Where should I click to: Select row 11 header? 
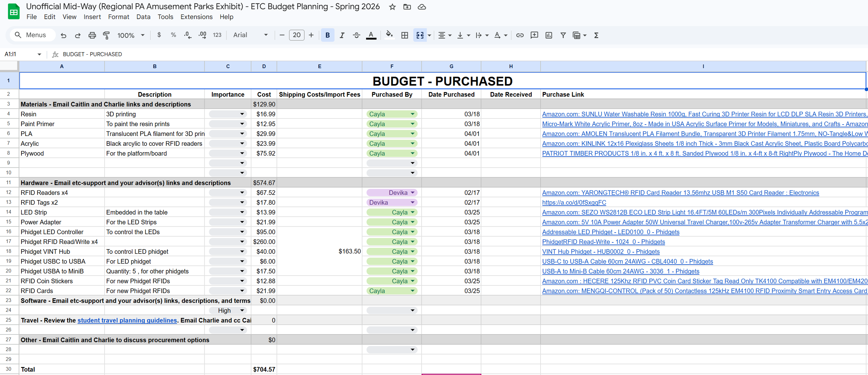pos(9,183)
